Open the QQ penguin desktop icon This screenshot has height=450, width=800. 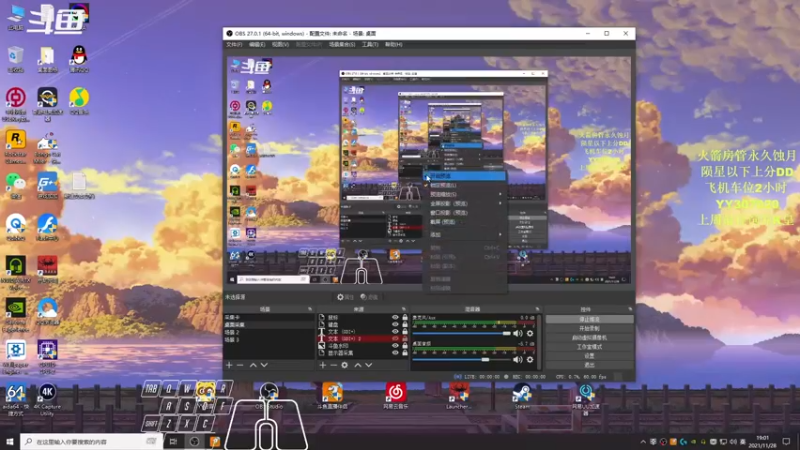tap(79, 58)
